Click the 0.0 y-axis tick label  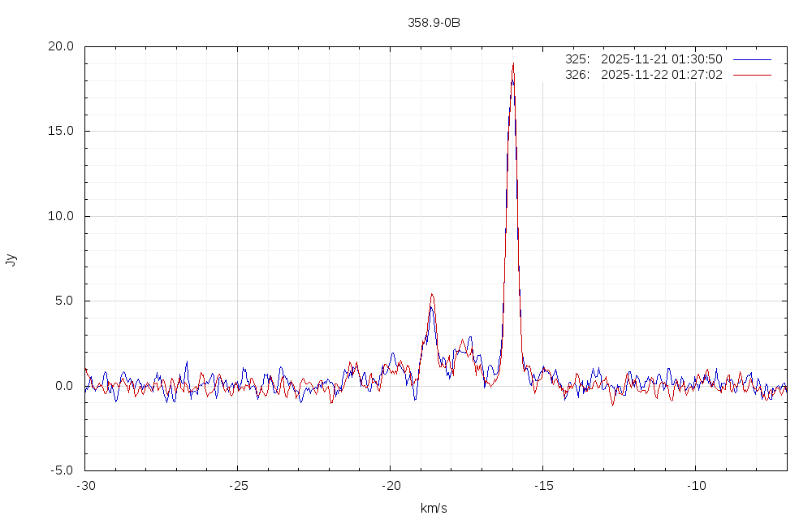coord(63,386)
